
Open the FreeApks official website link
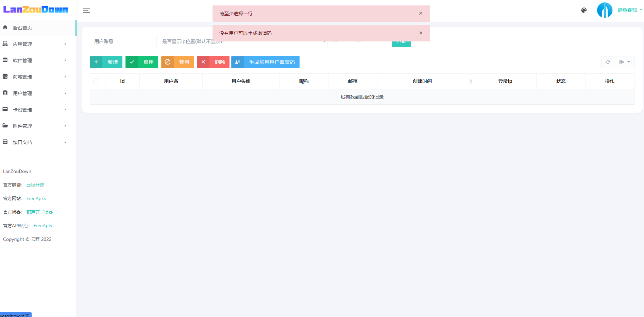tap(36, 198)
